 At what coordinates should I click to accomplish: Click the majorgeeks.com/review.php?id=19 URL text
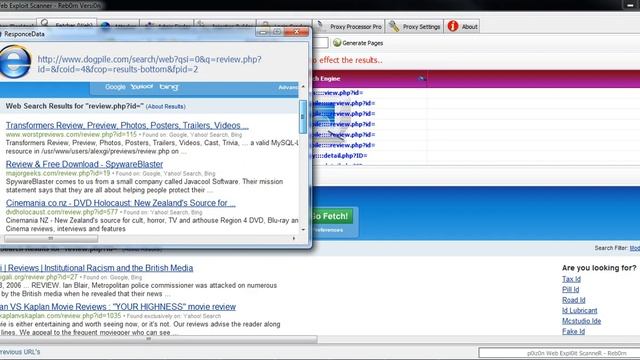pos(58,173)
